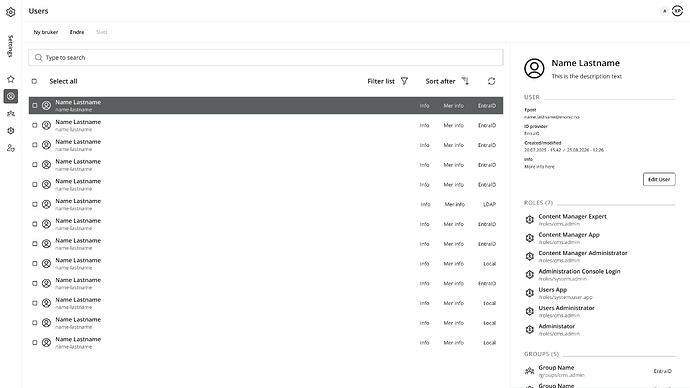Click the ROLES (7) section header
Image resolution: width=690 pixels, height=388 pixels.
pos(538,203)
